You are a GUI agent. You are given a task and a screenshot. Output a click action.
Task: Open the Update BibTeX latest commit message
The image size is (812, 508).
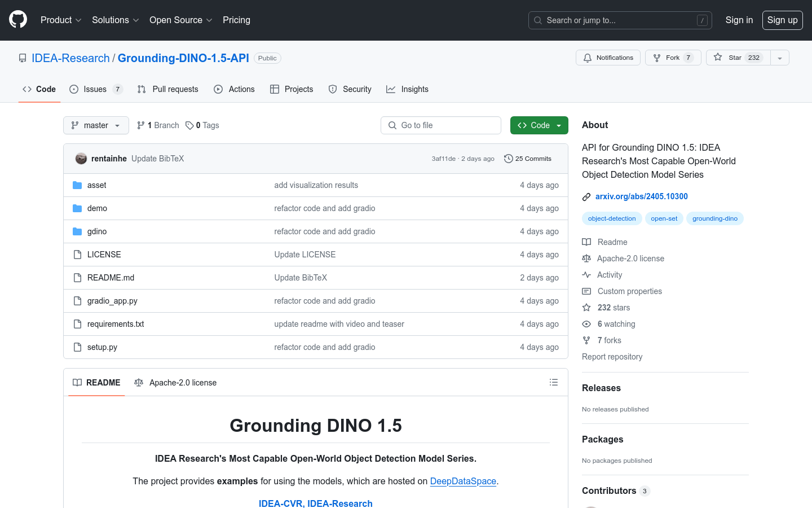click(x=157, y=159)
